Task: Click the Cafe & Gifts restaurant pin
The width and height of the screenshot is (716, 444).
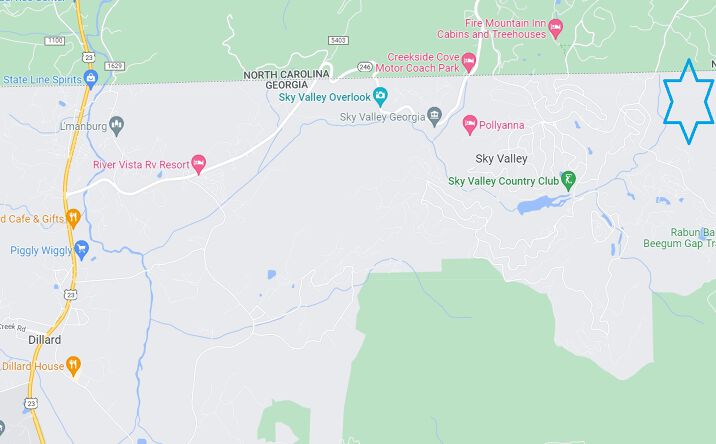Action: click(x=74, y=218)
